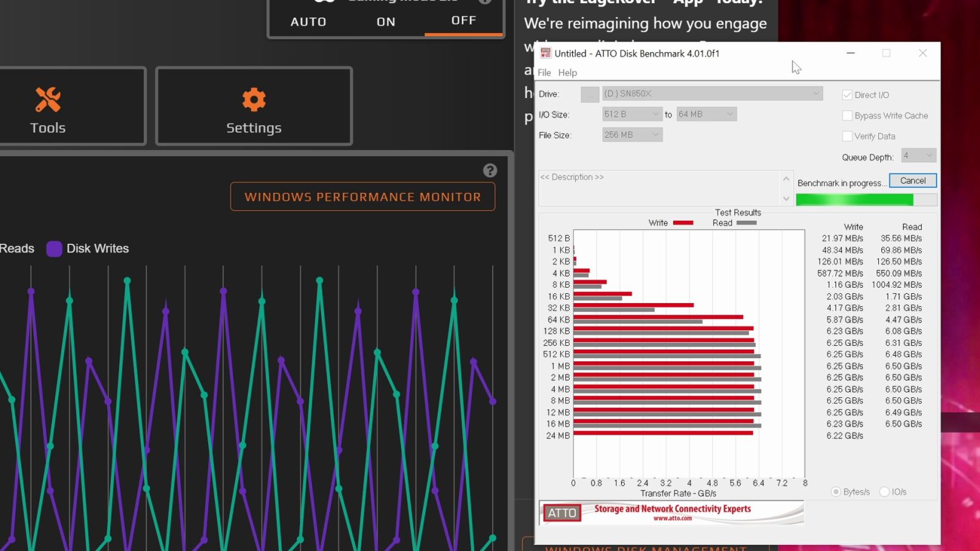The height and width of the screenshot is (551, 980).
Task: Click the Settings tile
Action: [x=254, y=106]
